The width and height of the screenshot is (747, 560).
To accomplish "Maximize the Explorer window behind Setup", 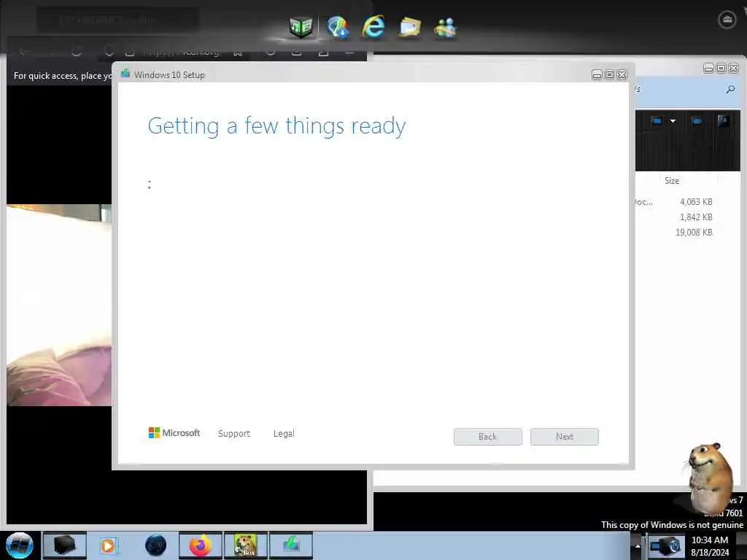I will pos(721,69).
